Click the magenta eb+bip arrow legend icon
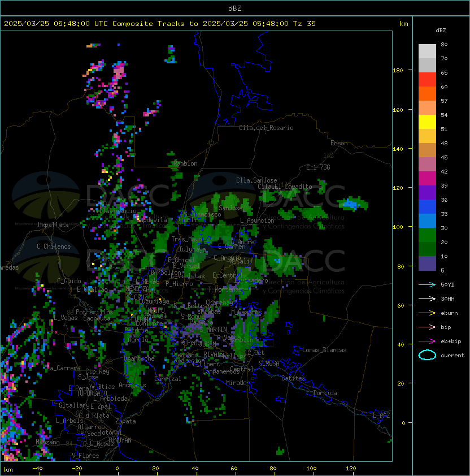Viewport: 470px width, 476px height. 427,341
